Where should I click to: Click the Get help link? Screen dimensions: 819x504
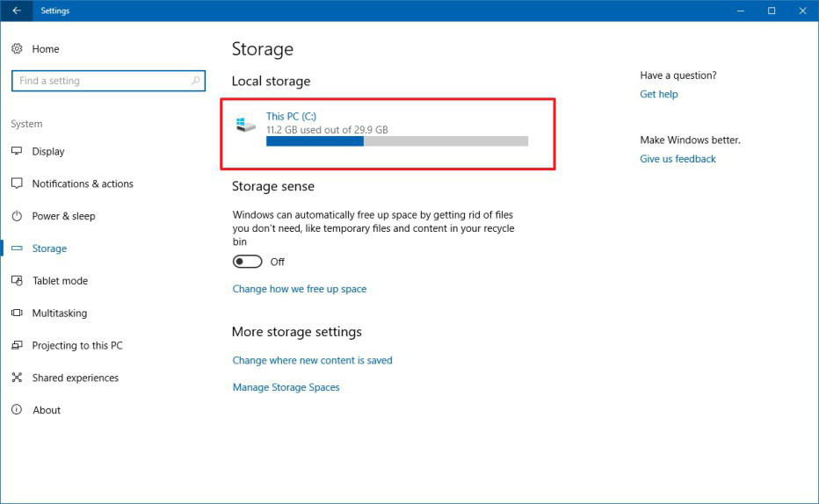point(659,94)
